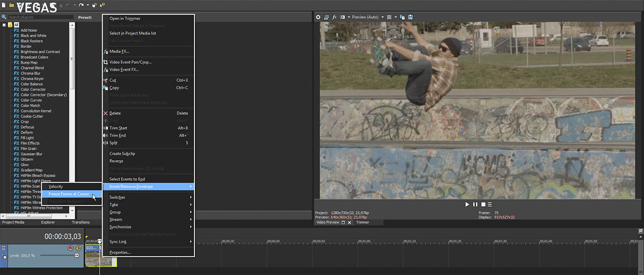Screen dimensions: 644x275
Task: Click the Interactive Tutorials hand icon
Action: [94, 5]
